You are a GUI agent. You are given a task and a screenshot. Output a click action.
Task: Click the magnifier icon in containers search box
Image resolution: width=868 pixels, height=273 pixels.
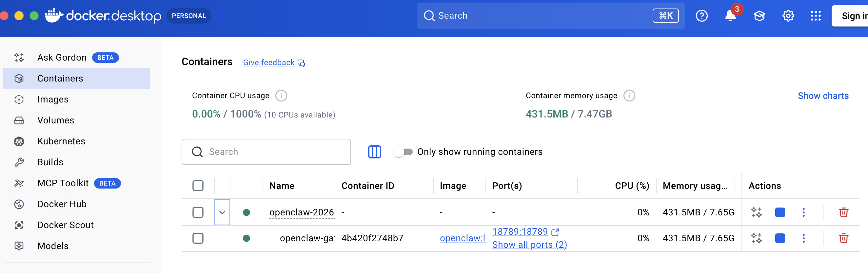(197, 152)
